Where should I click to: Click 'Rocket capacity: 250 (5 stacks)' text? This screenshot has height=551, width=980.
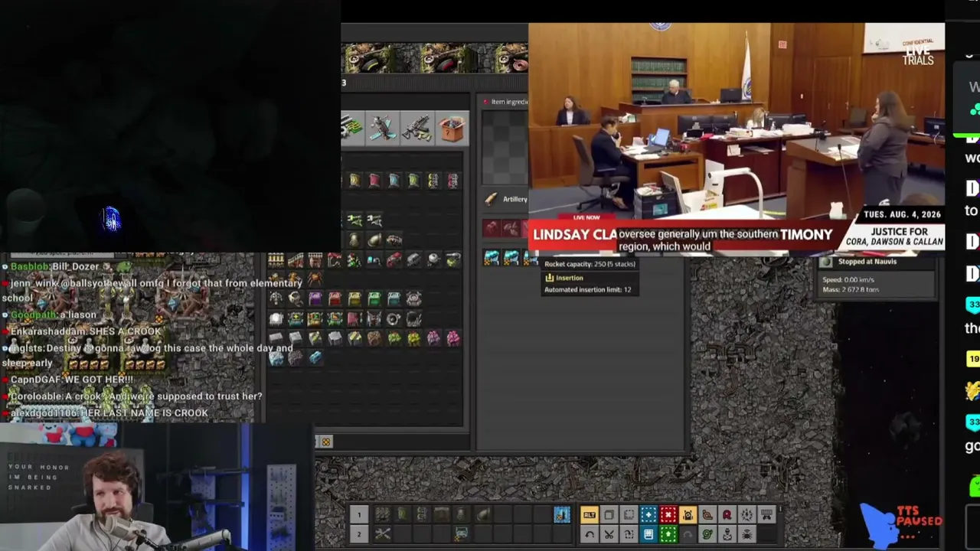tap(590, 264)
